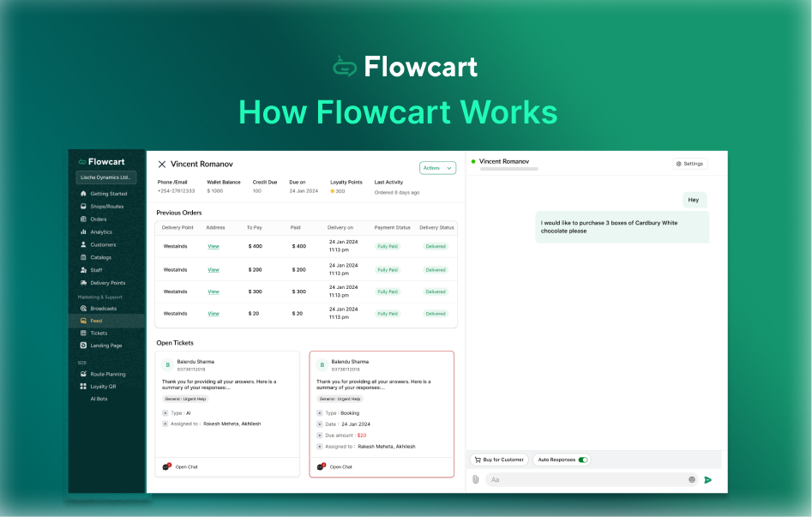Click the send message arrow icon
This screenshot has width=812, height=517.
coord(708,479)
